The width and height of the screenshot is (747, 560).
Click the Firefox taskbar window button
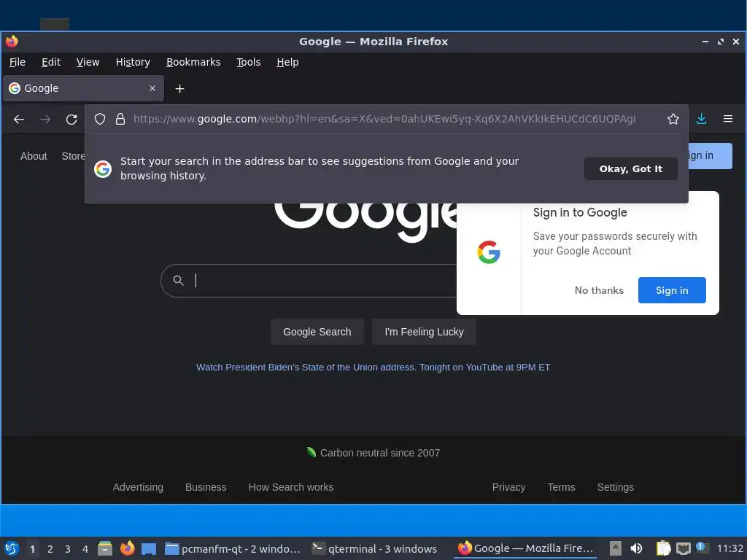tap(525, 548)
